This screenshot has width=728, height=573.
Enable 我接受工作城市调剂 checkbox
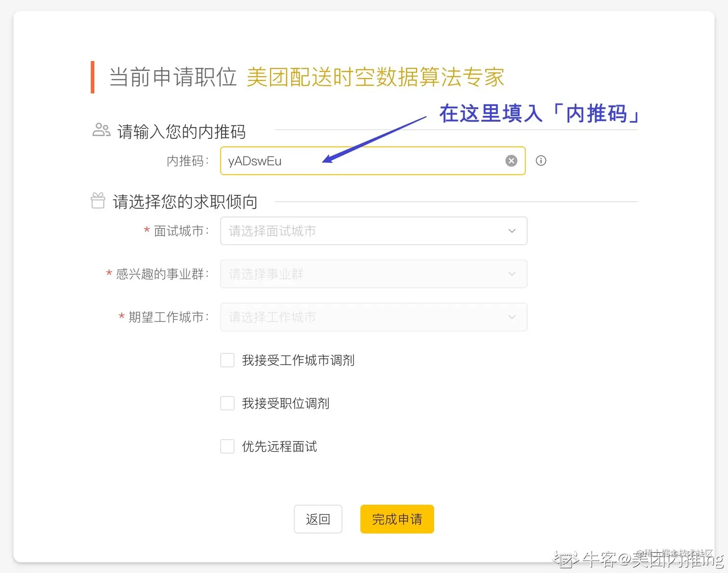coord(227,360)
